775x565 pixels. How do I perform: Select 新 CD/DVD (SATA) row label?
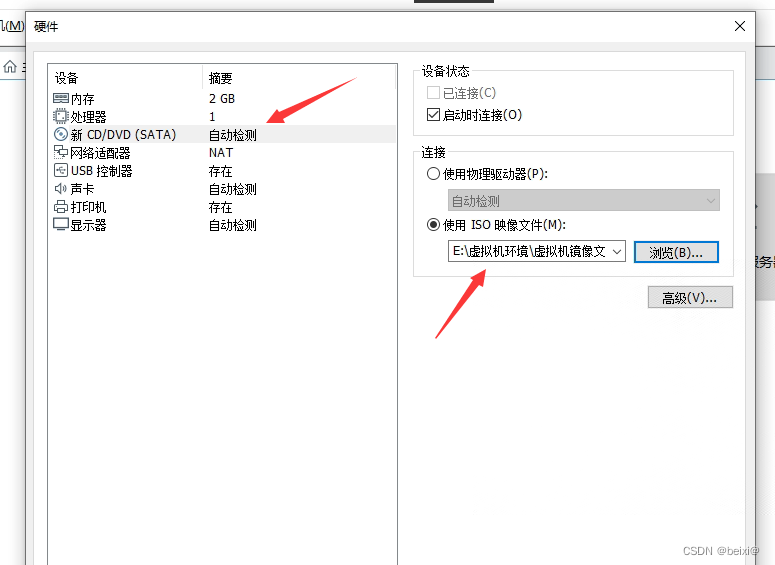(123, 135)
